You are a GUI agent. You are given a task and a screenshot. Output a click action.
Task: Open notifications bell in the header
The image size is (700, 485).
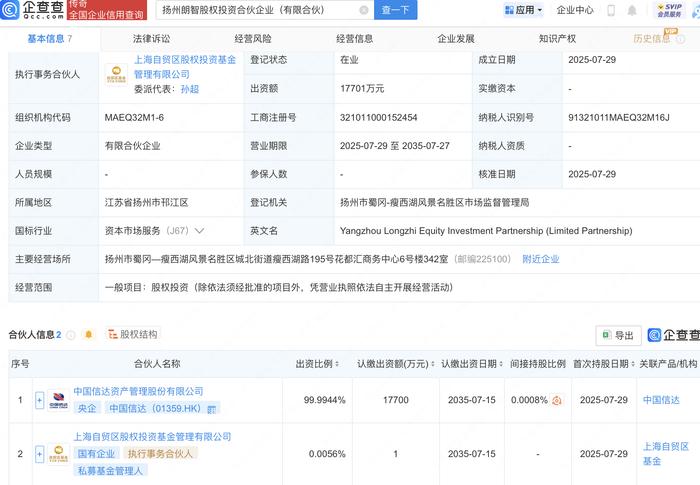click(632, 10)
